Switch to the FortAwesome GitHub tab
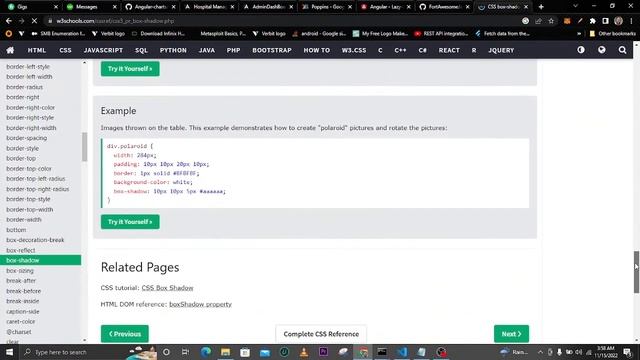This screenshot has width=640, height=360. point(444,7)
